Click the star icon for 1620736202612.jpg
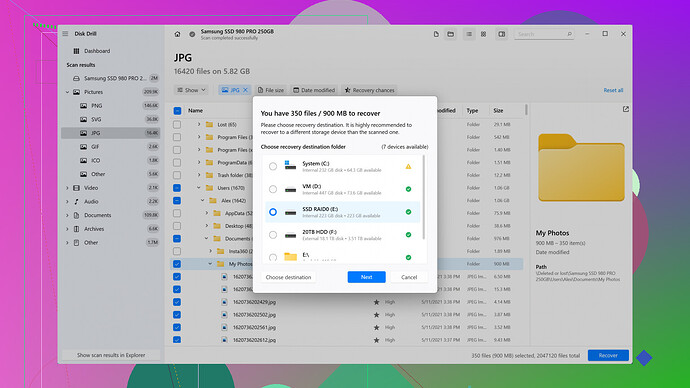The width and height of the screenshot is (690, 388). (376, 340)
